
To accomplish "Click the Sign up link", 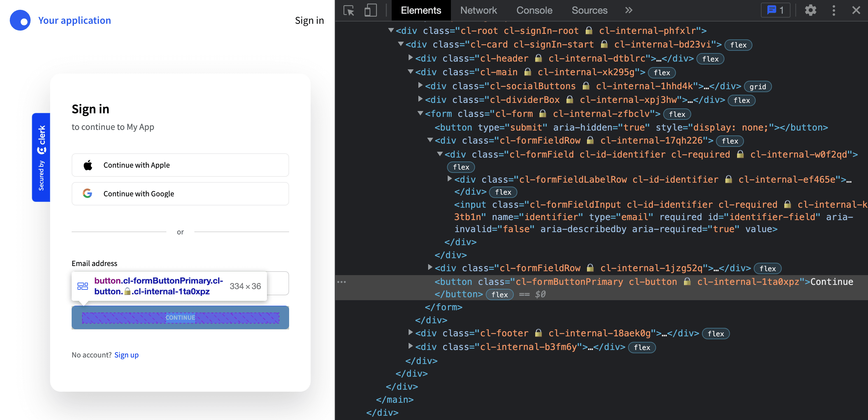I will point(126,355).
